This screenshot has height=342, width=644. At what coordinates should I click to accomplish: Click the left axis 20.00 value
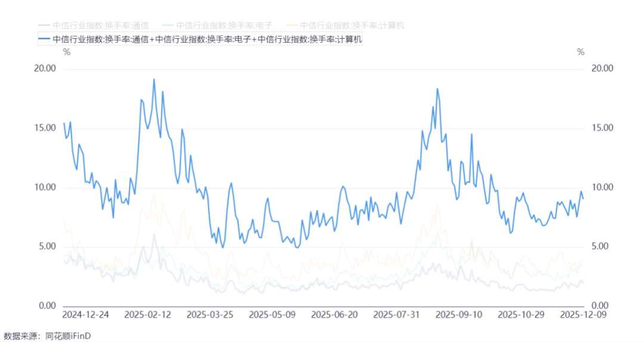[x=45, y=69]
